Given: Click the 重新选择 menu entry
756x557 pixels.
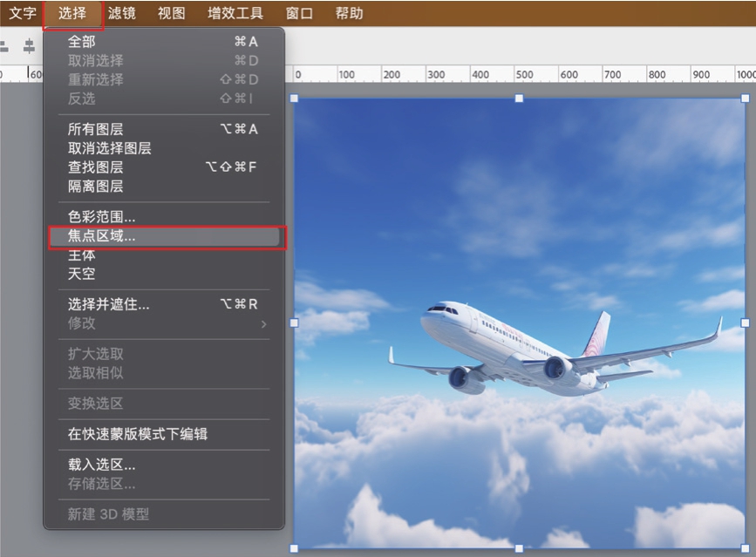Looking at the screenshot, I should click(x=164, y=79).
